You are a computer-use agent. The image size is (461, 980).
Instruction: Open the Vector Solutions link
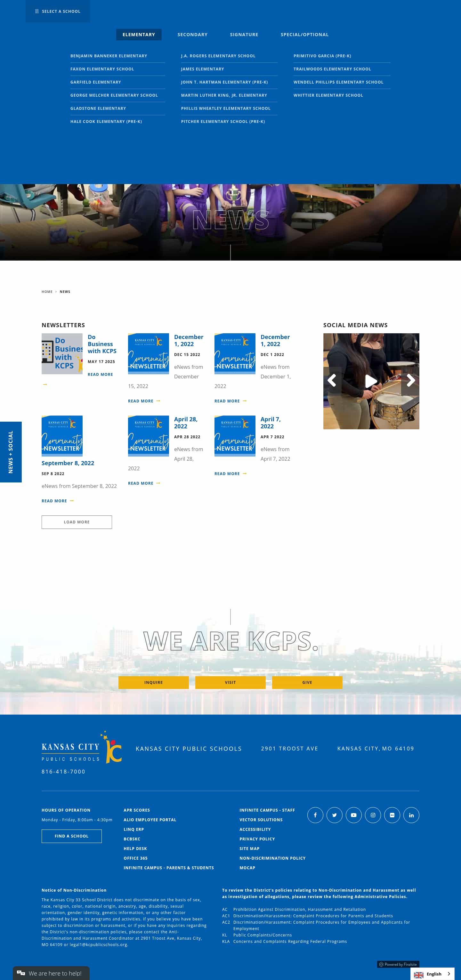261,820
